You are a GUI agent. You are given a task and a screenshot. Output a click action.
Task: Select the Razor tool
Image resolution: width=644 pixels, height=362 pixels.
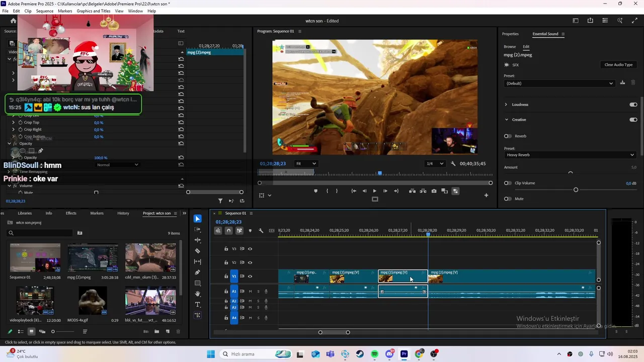198,251
